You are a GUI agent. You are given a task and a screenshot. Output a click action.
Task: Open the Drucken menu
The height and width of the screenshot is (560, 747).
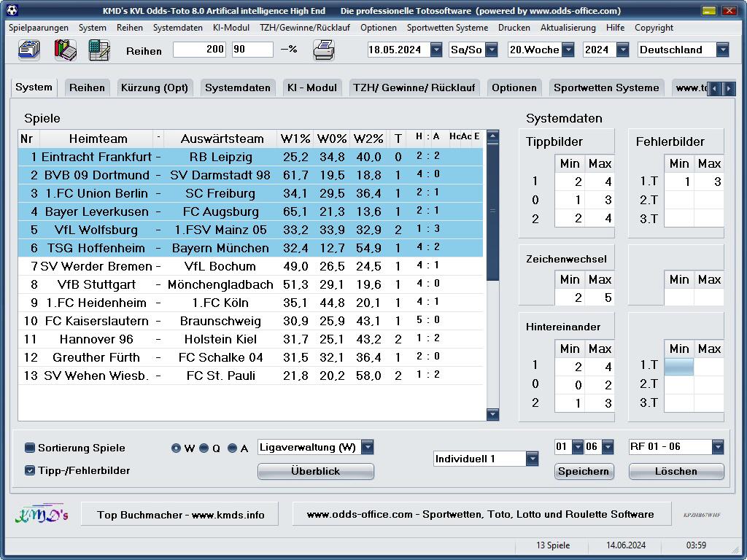pos(514,28)
